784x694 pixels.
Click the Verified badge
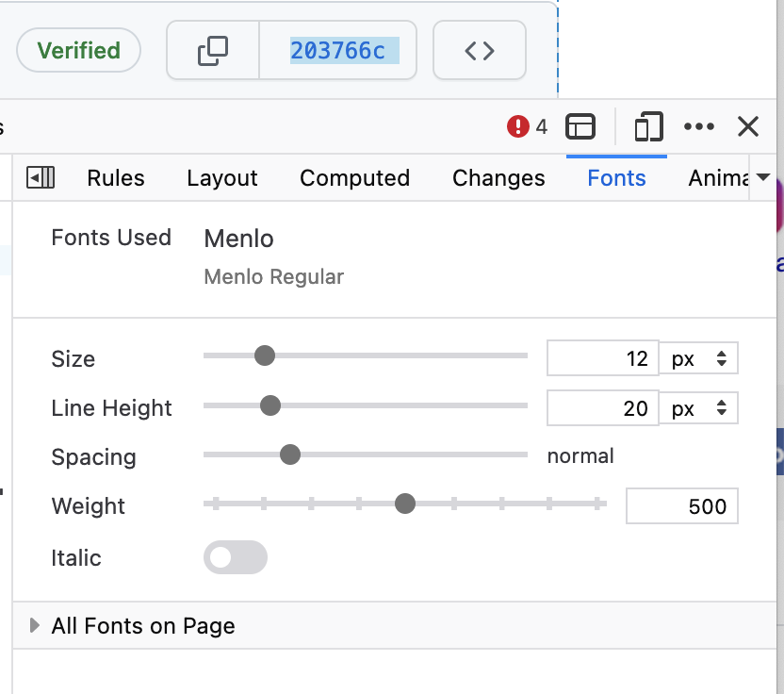click(x=78, y=50)
